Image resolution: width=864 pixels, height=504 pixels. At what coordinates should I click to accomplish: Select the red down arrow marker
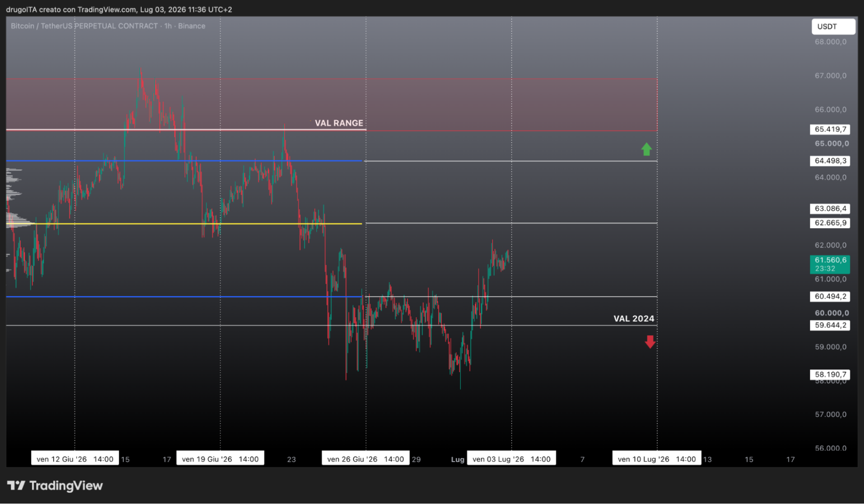click(x=650, y=342)
